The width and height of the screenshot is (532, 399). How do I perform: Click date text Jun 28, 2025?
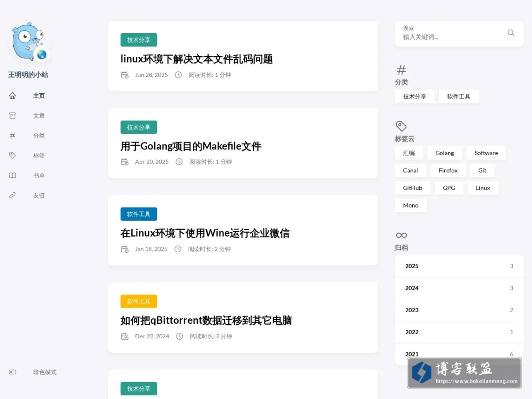click(152, 75)
